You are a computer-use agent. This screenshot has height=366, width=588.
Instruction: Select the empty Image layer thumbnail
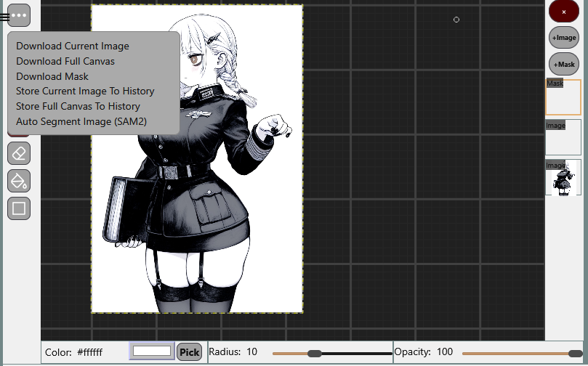coord(563,137)
